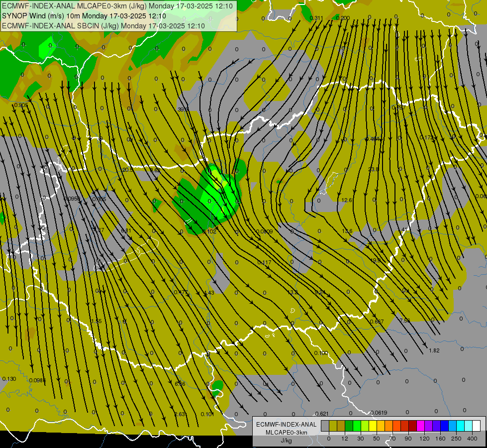Click the legend tick value 70
487x448 pixels.
[x=392, y=439]
